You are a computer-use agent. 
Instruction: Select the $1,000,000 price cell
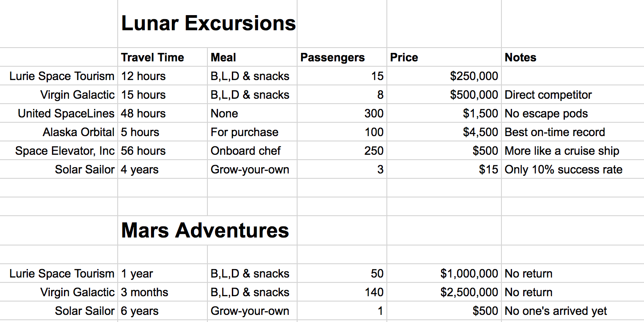(444, 274)
